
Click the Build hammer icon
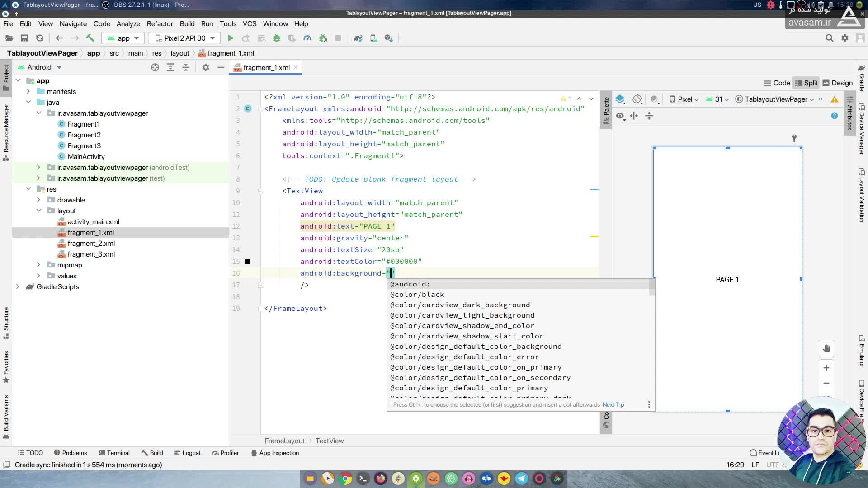[90, 38]
